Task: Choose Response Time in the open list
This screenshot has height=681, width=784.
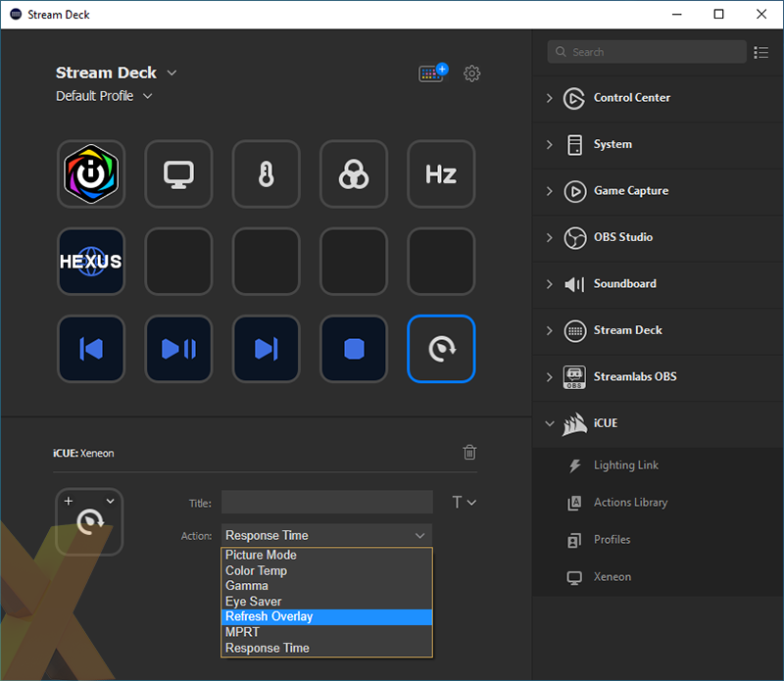Action: (x=326, y=648)
